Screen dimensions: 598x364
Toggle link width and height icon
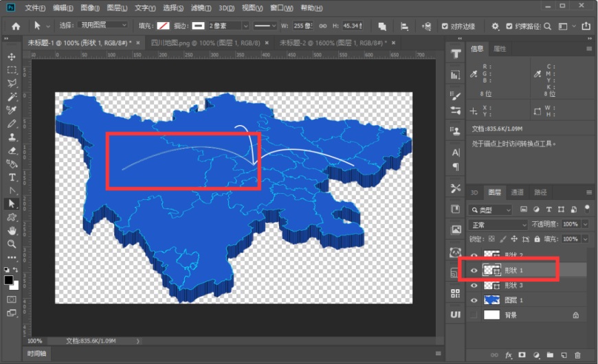pyautogui.click(x=322, y=26)
